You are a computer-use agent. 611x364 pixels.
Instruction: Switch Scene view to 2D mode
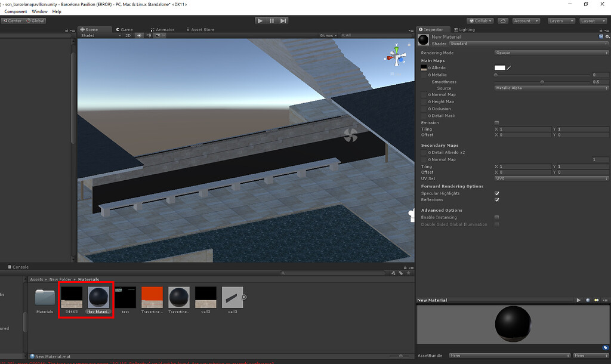click(x=129, y=35)
